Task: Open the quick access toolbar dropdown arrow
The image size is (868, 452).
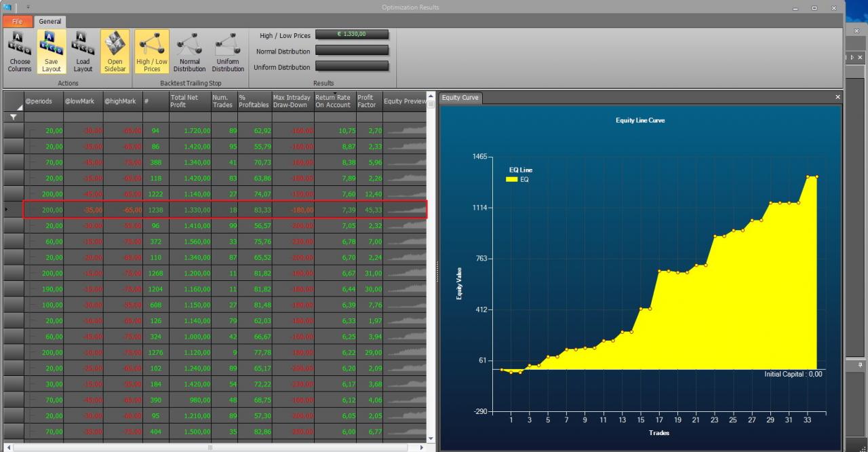Action: coord(28,7)
